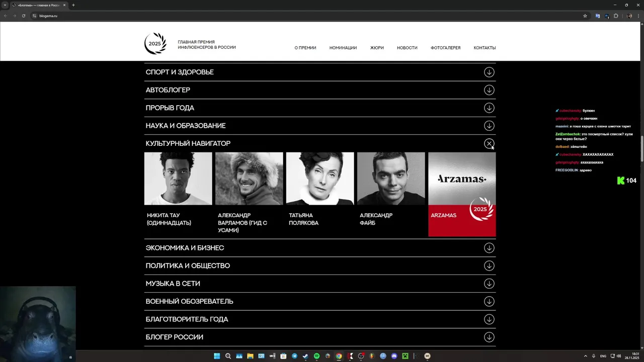Collapse the Культурный навигатор section

point(489,144)
